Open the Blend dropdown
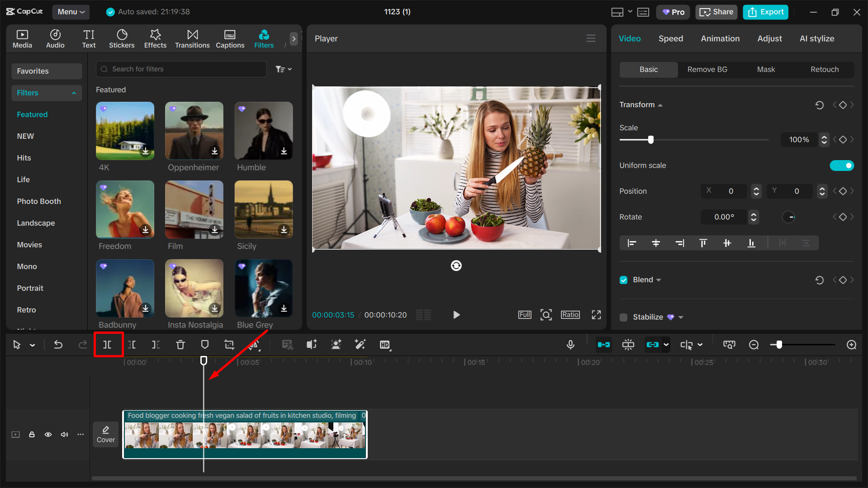The image size is (868, 488). coord(659,280)
